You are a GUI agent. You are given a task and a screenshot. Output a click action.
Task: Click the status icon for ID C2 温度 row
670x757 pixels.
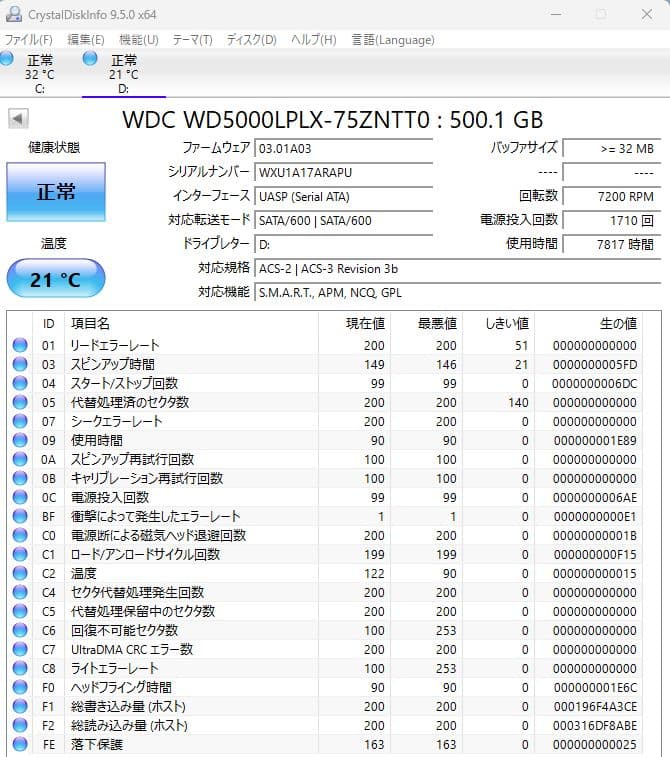pos(20,573)
